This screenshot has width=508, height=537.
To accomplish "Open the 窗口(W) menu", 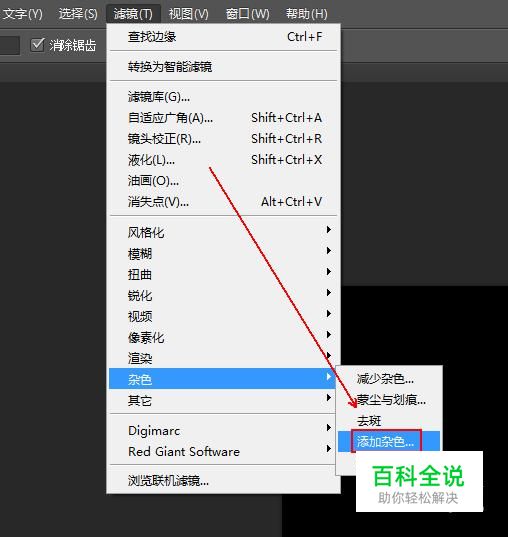I will click(247, 14).
